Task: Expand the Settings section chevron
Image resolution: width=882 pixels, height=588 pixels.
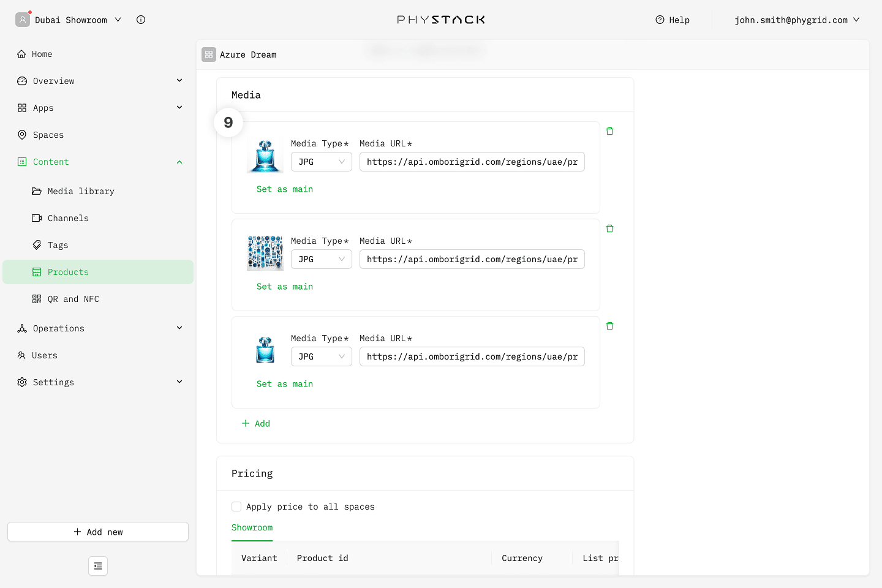Action: pos(179,382)
